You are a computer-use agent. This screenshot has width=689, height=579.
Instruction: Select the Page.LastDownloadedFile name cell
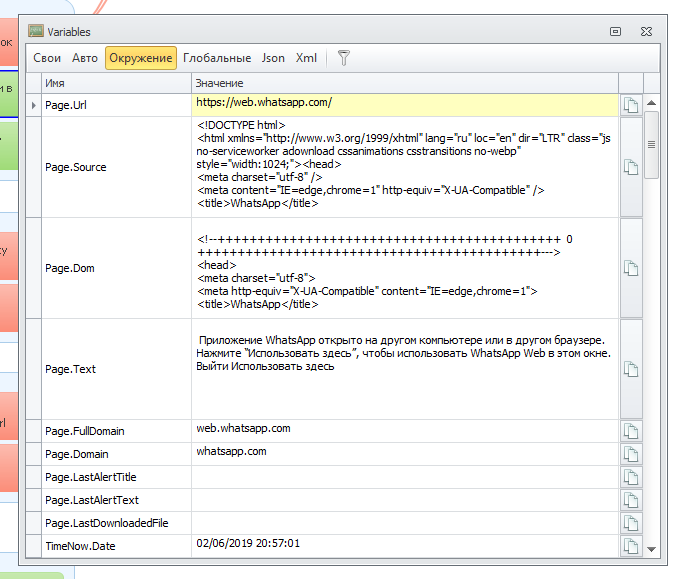[116, 523]
